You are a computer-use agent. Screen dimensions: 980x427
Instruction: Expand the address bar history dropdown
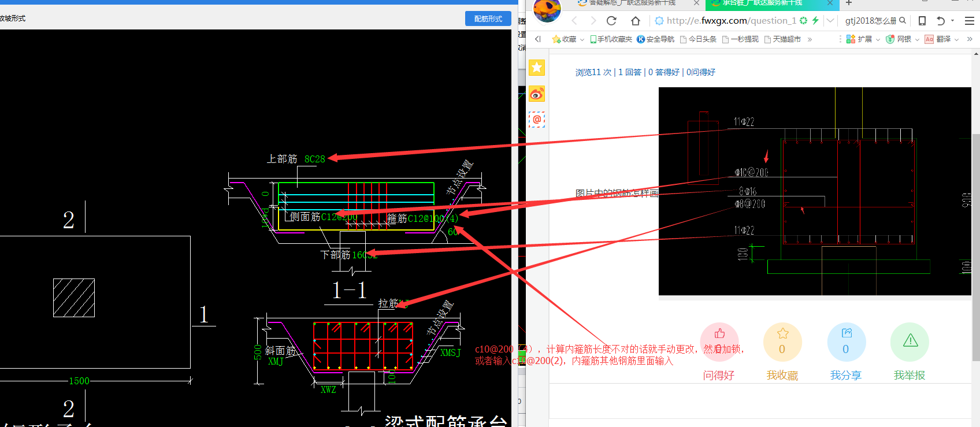(830, 21)
